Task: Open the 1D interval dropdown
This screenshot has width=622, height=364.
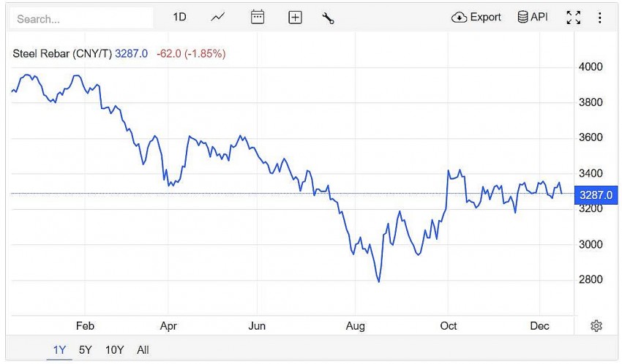Action: tap(180, 18)
